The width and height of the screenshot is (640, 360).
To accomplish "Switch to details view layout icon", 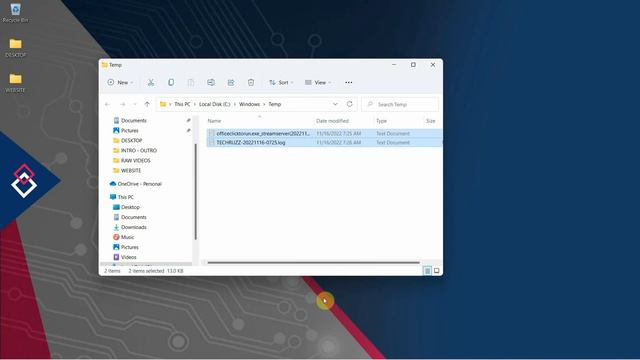I will click(x=427, y=271).
